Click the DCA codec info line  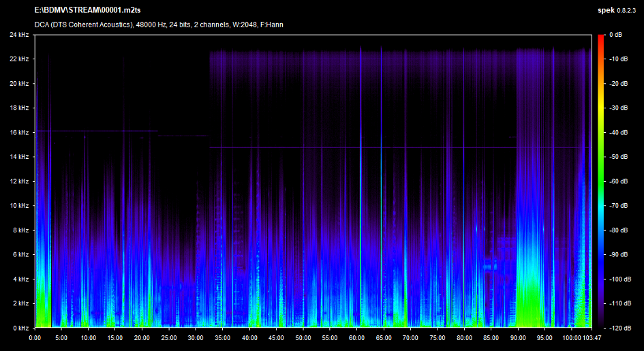pos(159,25)
